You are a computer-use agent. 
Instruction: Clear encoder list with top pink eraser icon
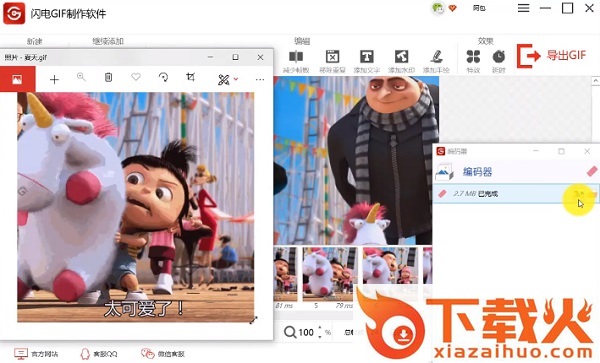coord(592,171)
